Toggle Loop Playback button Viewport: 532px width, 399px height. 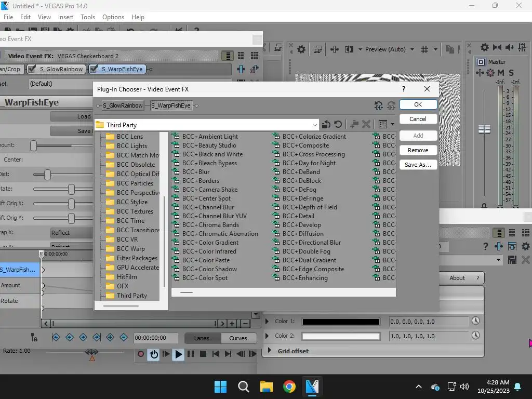(x=154, y=354)
